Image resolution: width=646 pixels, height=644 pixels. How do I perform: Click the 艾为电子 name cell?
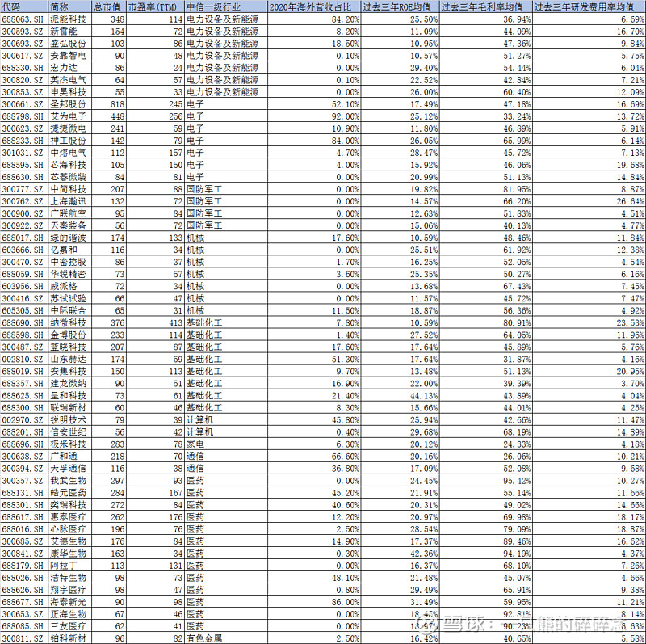69,116
